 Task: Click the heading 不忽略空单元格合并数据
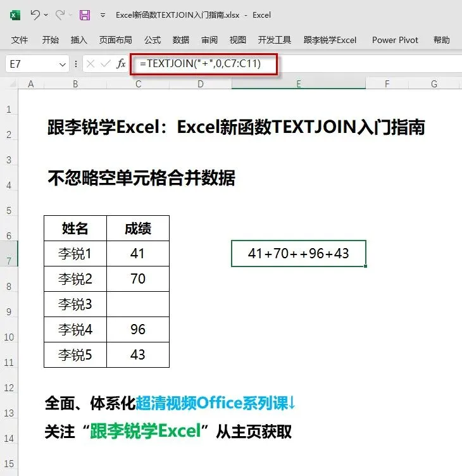142,178
